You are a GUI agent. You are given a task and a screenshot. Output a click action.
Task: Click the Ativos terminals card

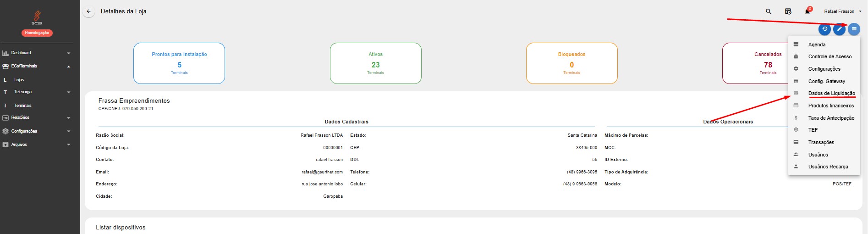click(x=375, y=63)
